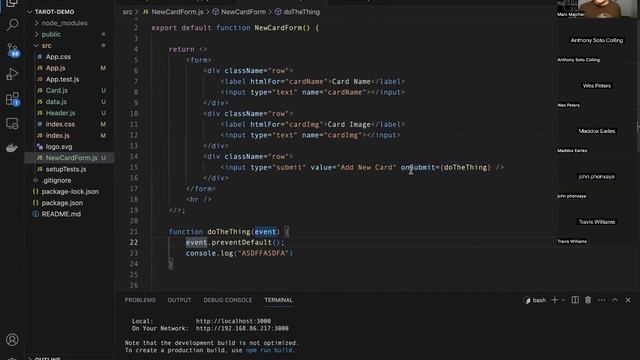This screenshot has height=360, width=640.
Task: Open the .gitignore file
Action: (x=56, y=180)
